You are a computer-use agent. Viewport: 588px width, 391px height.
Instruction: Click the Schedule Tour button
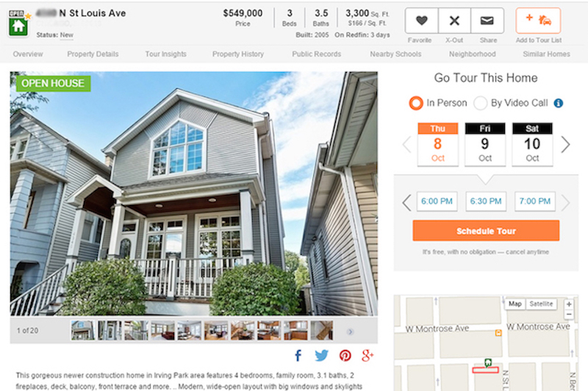(x=486, y=231)
